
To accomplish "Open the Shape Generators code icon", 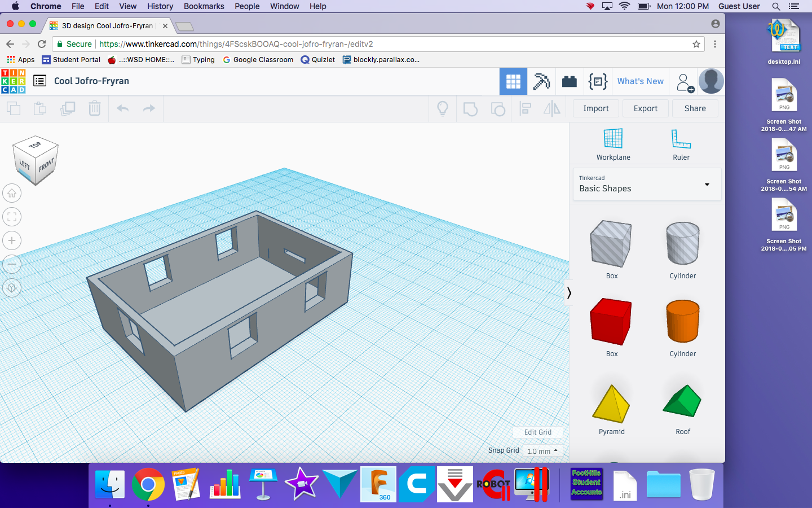I will tap(598, 81).
